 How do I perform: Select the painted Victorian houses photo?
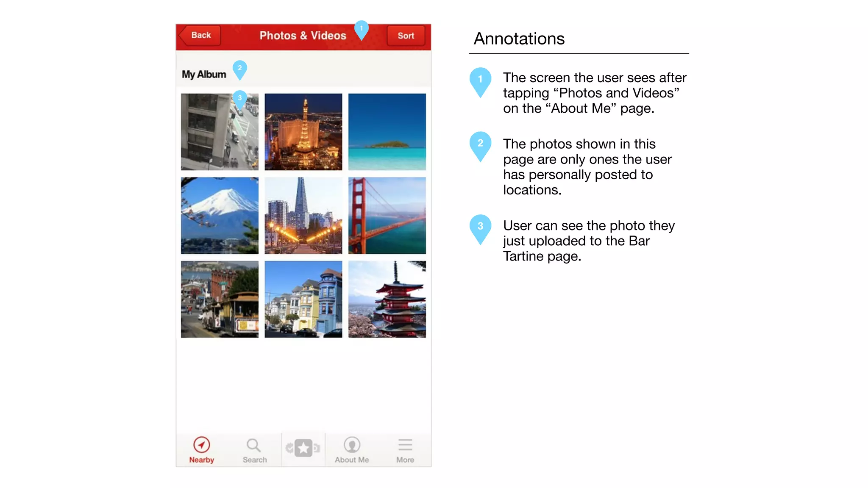(x=303, y=299)
